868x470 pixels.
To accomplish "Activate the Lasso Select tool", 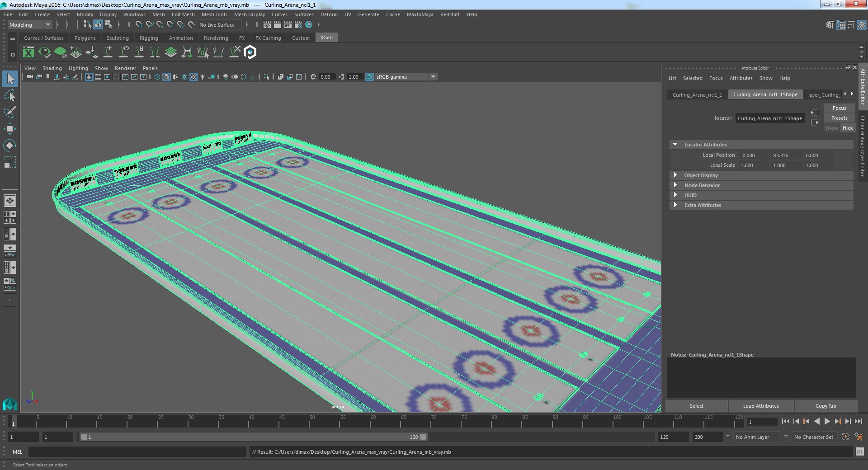I will coord(10,95).
